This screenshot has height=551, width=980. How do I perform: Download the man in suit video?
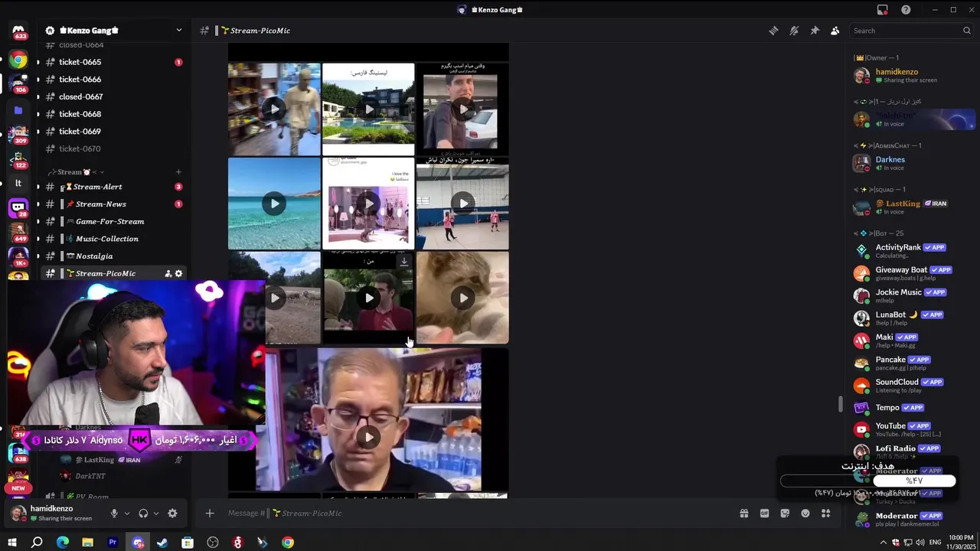(x=404, y=262)
